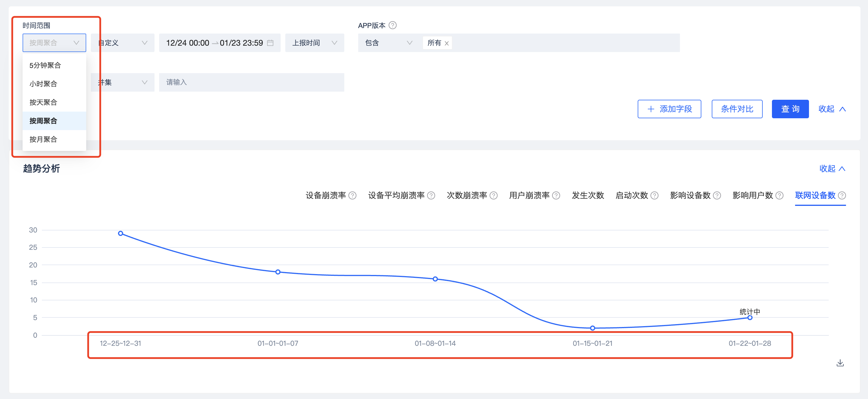Open the 并集 dropdown
This screenshot has height=399, width=868.
coord(123,82)
